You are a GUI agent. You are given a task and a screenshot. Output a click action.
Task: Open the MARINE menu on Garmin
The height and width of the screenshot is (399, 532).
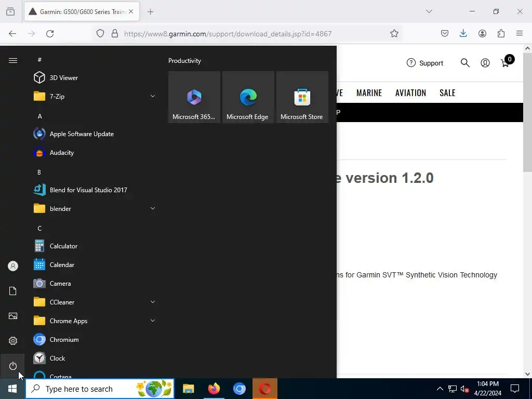point(369,92)
